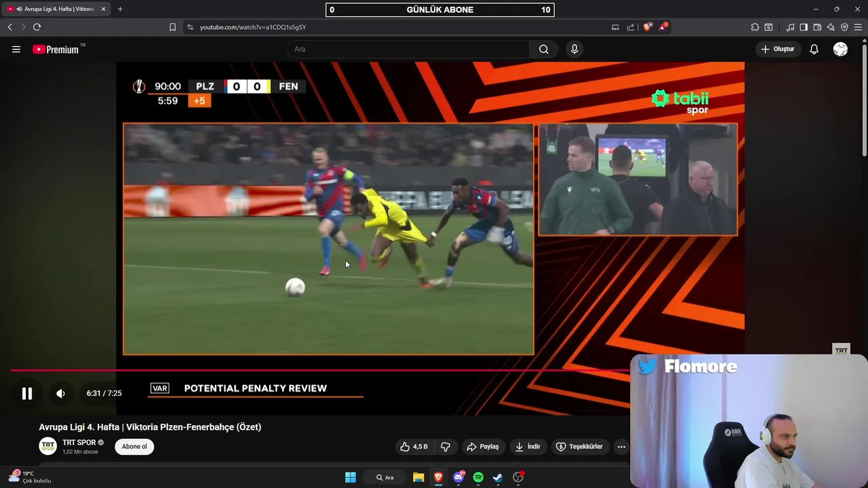
Task: Mute the video with the speaker icon
Action: tap(60, 393)
